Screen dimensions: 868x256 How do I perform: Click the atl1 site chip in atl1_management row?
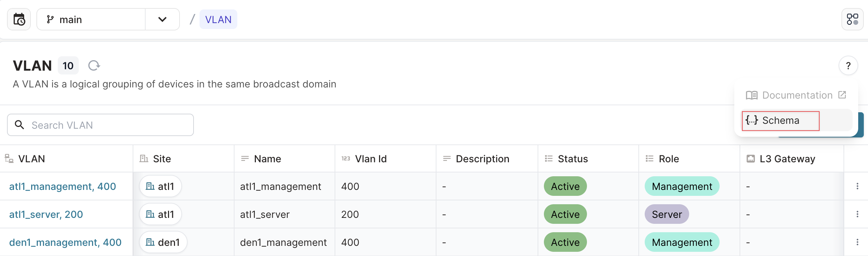coord(160,186)
